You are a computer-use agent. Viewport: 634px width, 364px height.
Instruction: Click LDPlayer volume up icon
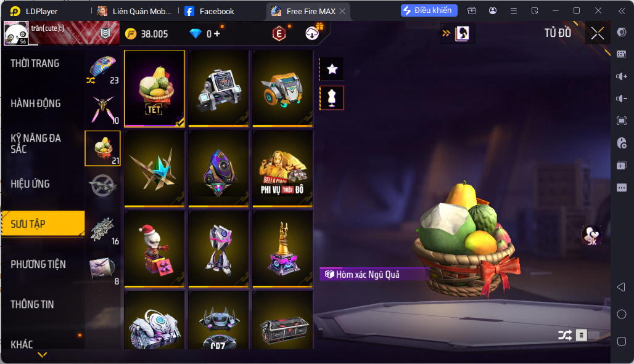tap(622, 76)
